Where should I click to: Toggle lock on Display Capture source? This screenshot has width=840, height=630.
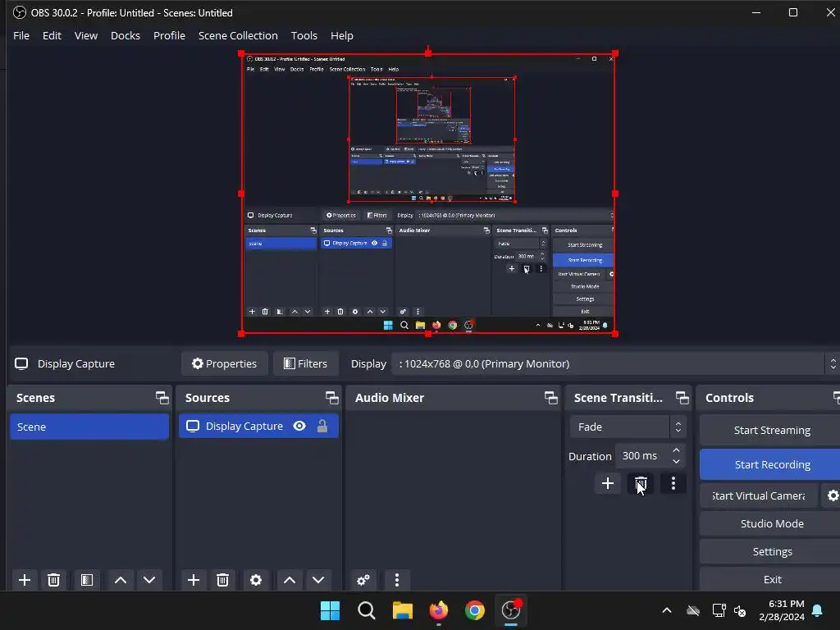pyautogui.click(x=322, y=426)
